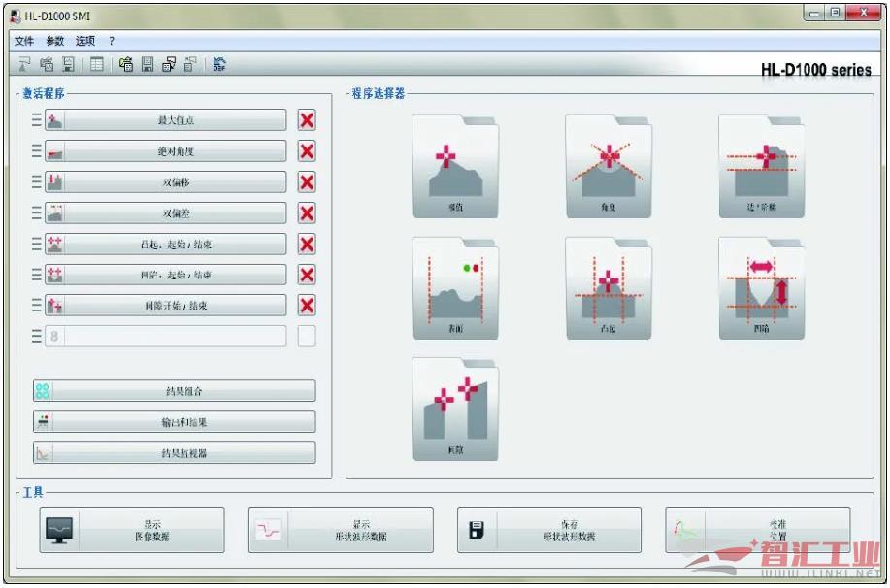Open the 选项 menu
The height and width of the screenshot is (588, 890).
[85, 41]
